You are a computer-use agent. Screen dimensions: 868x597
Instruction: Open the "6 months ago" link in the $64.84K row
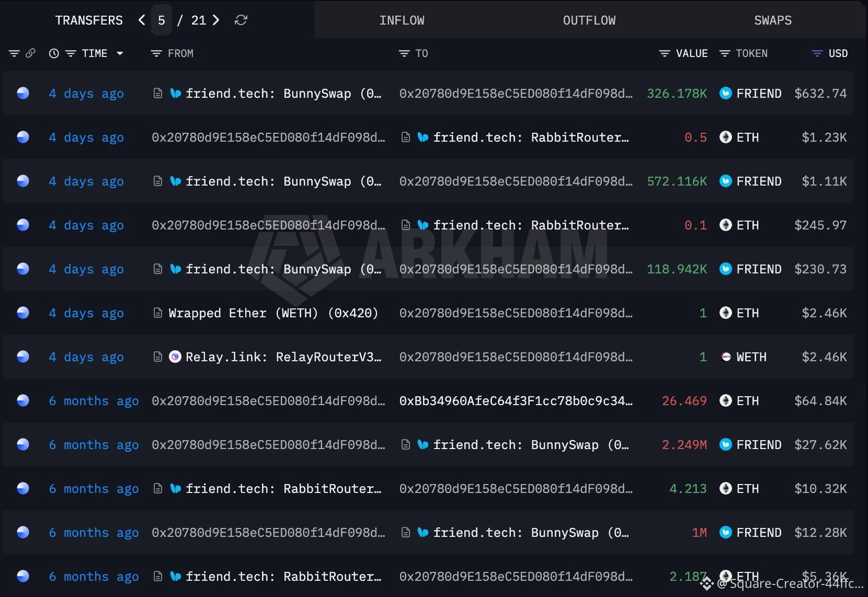(x=94, y=400)
